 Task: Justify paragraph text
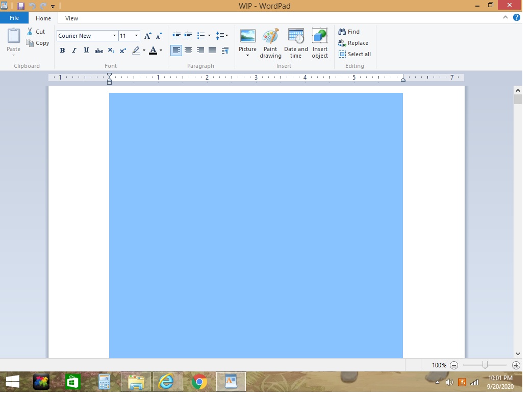212,51
